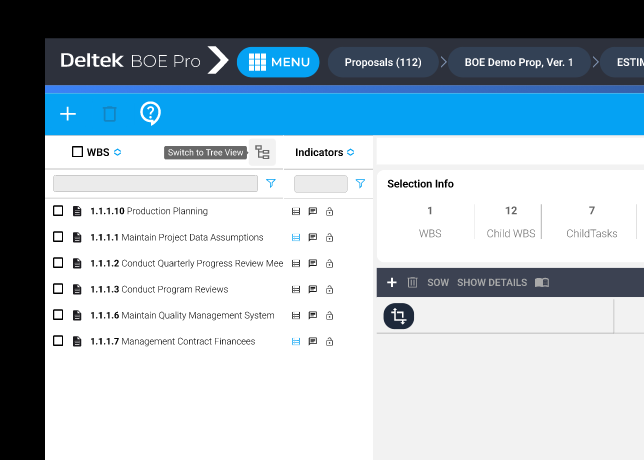
Task: Check the box for 1.1.1.6 Maintain Quality Management System
Action: 58,315
